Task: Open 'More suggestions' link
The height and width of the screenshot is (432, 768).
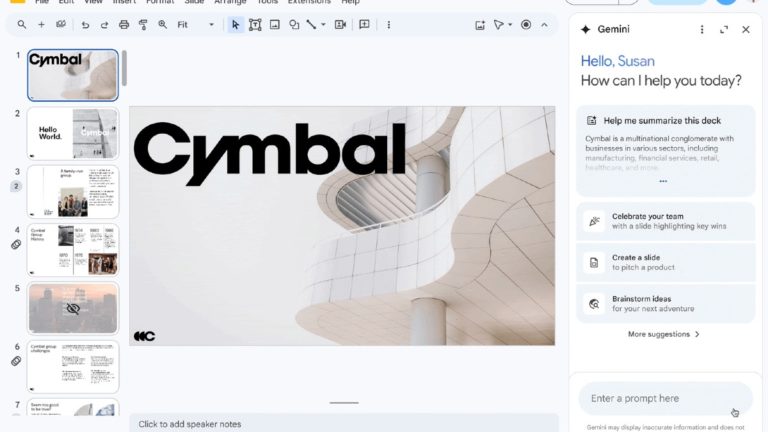Action: (664, 334)
